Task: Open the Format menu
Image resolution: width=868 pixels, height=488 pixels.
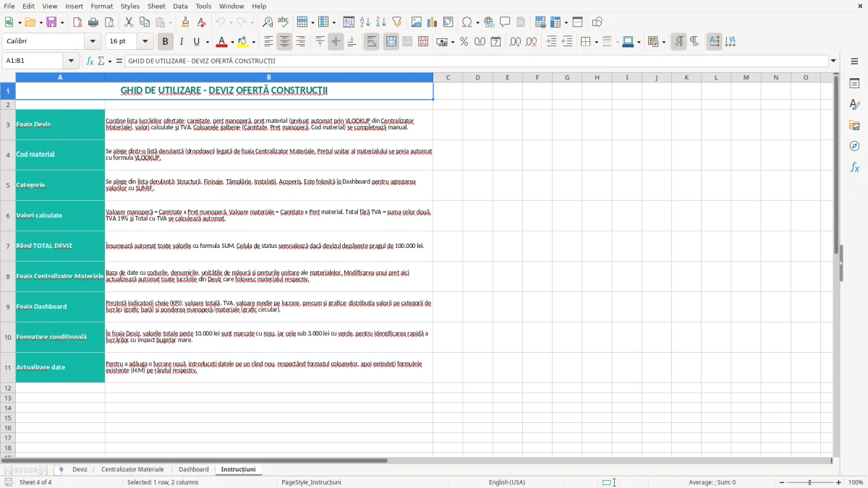Action: [101, 6]
